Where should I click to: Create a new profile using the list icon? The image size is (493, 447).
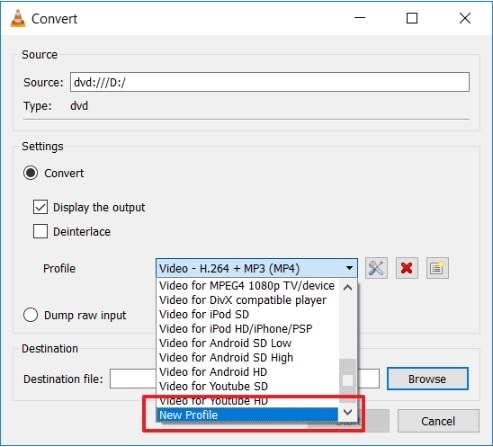437,268
